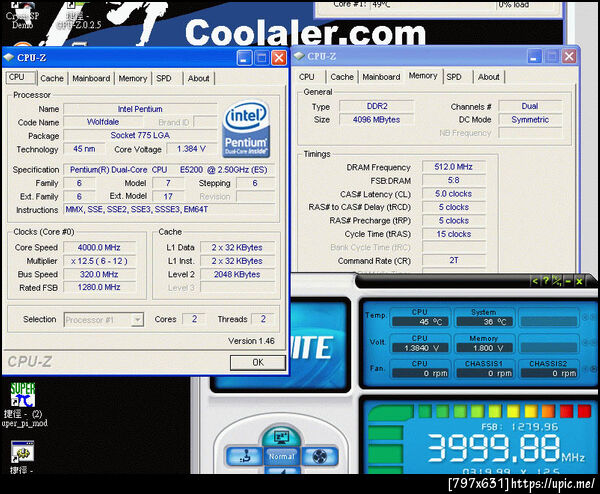600x494 pixels.
Task: Click the AI Suite joystick mode icon
Action: click(x=245, y=457)
